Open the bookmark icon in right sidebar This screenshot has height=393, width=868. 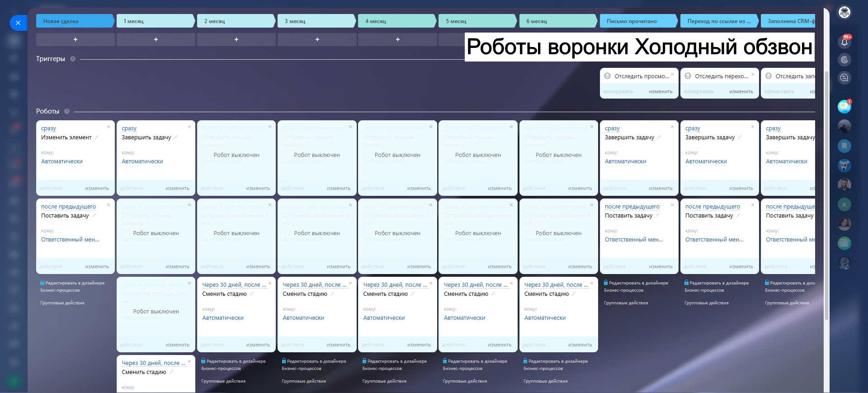click(x=844, y=146)
